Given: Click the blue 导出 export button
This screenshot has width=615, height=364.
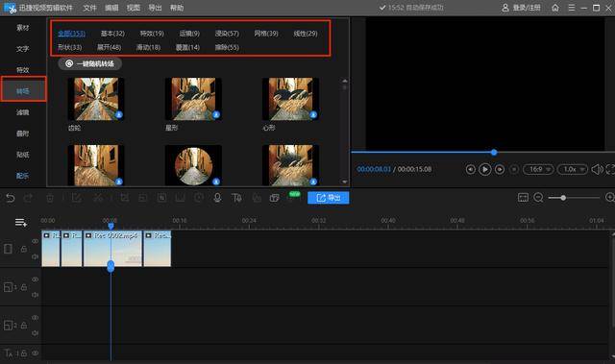Looking at the screenshot, I should tap(329, 198).
